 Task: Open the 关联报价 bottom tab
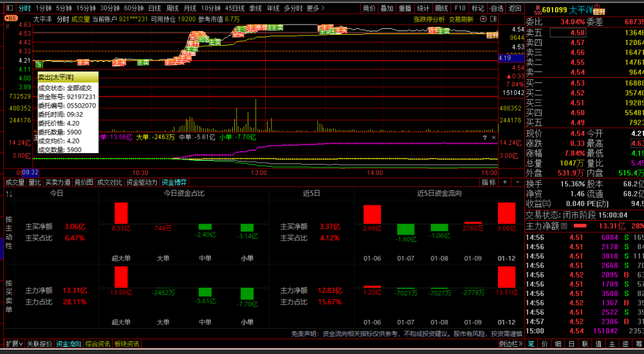39,344
